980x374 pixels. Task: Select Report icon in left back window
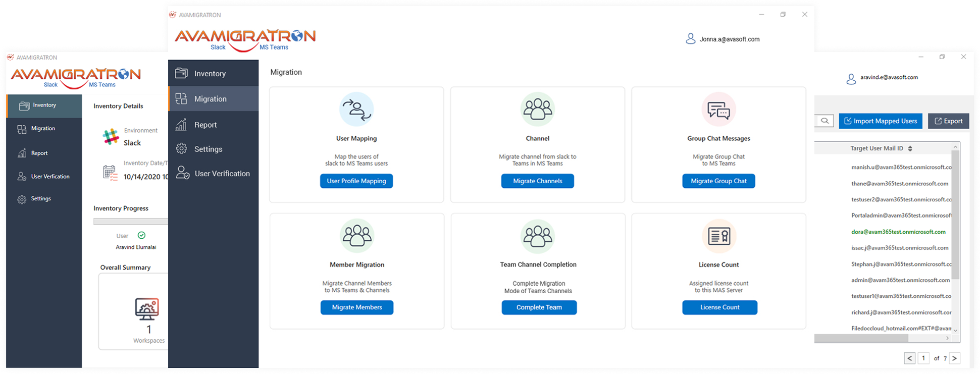click(x=22, y=153)
